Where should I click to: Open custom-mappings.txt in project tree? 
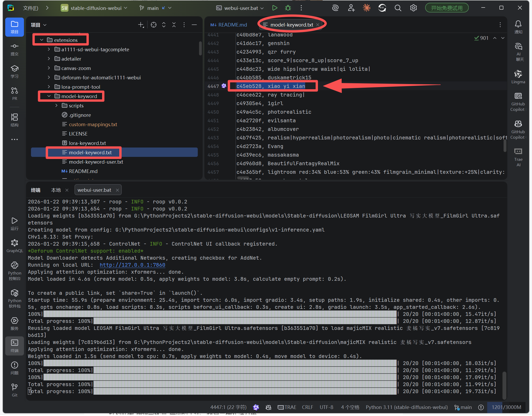coord(93,124)
